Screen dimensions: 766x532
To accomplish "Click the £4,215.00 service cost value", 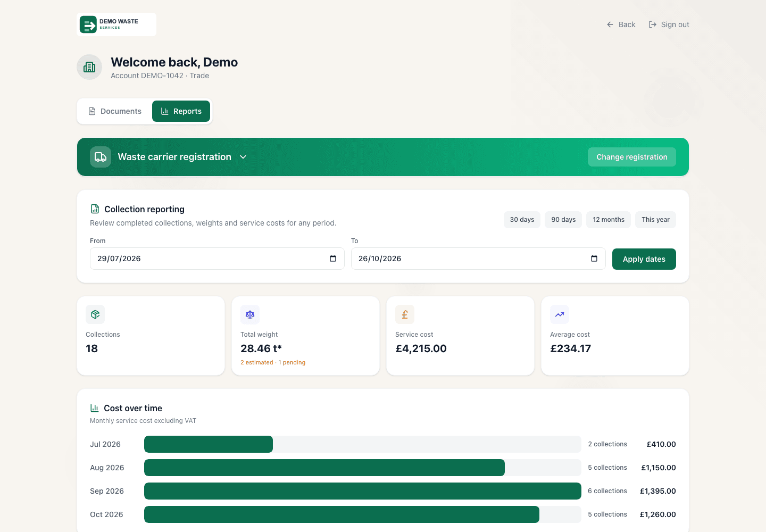I will coord(421,348).
